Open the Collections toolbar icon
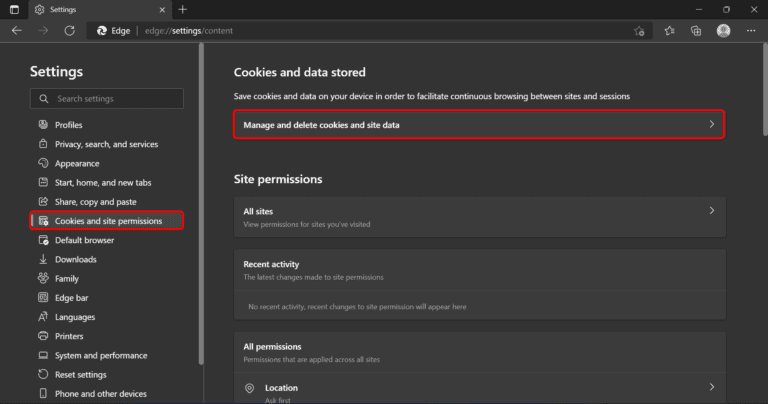The image size is (768, 404). tap(696, 31)
